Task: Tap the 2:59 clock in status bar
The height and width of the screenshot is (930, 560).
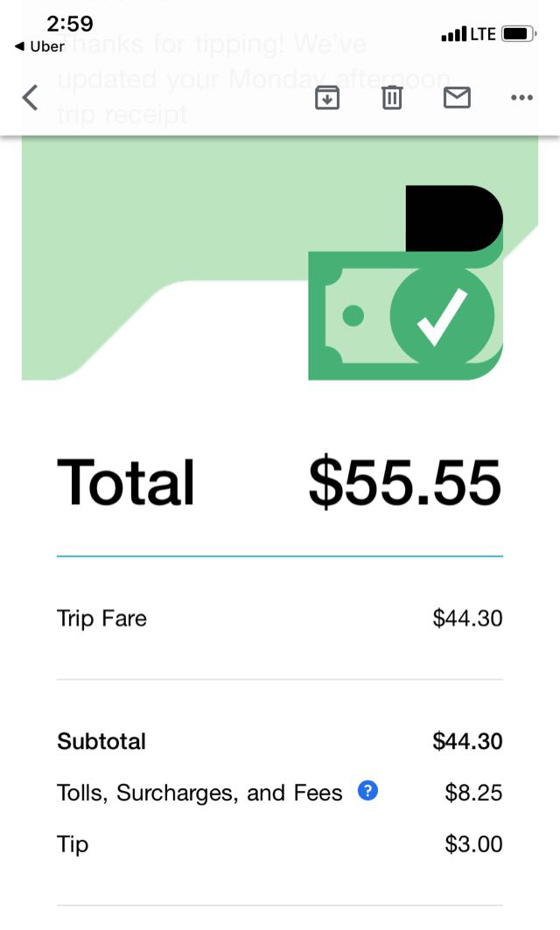Action: pos(70,23)
